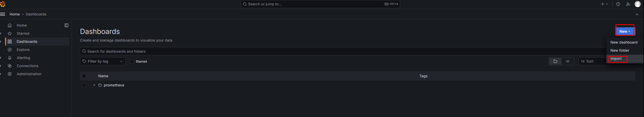Open the Filter by tag dropdown
This screenshot has width=644, height=117.
pyautogui.click(x=103, y=61)
